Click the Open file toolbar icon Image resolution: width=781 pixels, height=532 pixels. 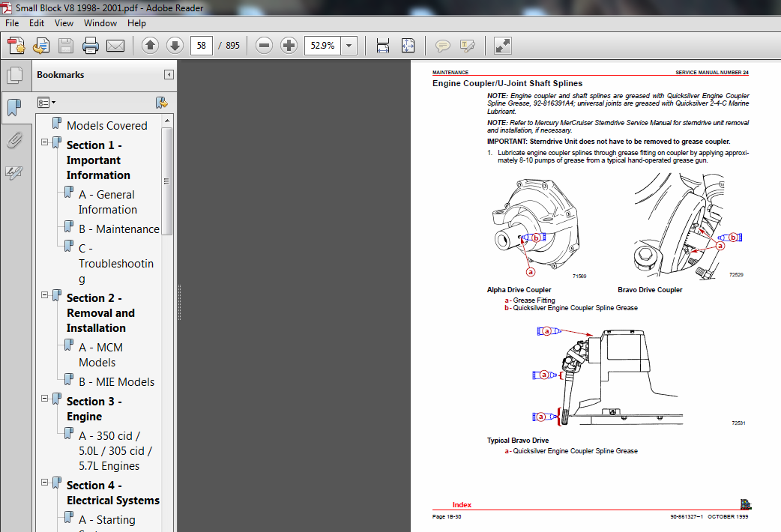(40, 46)
